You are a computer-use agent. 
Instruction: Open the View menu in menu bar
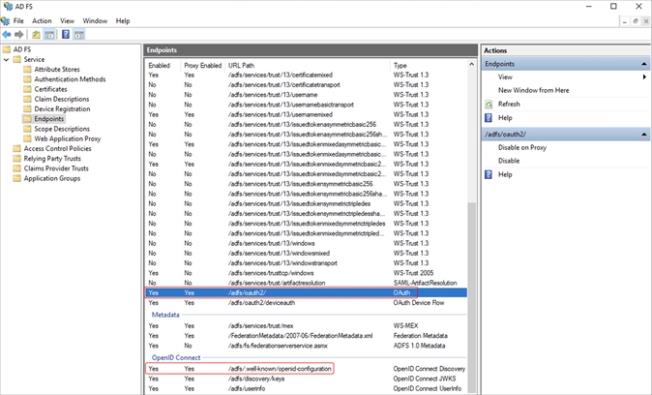click(67, 21)
